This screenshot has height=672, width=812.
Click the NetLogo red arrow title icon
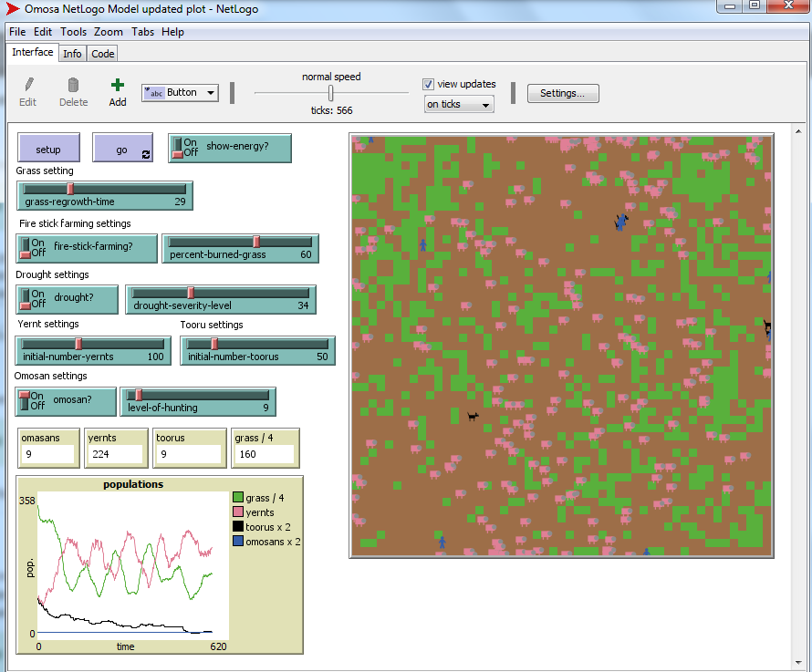point(13,9)
